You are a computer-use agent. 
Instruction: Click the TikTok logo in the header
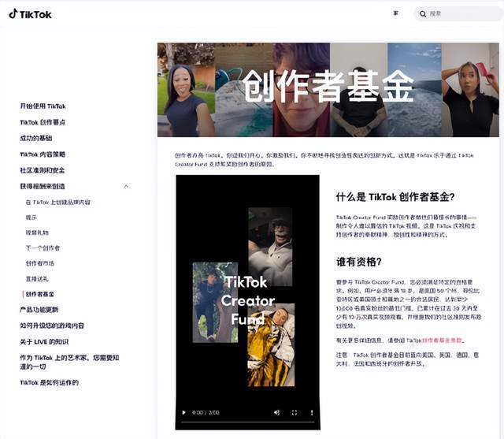click(x=30, y=14)
